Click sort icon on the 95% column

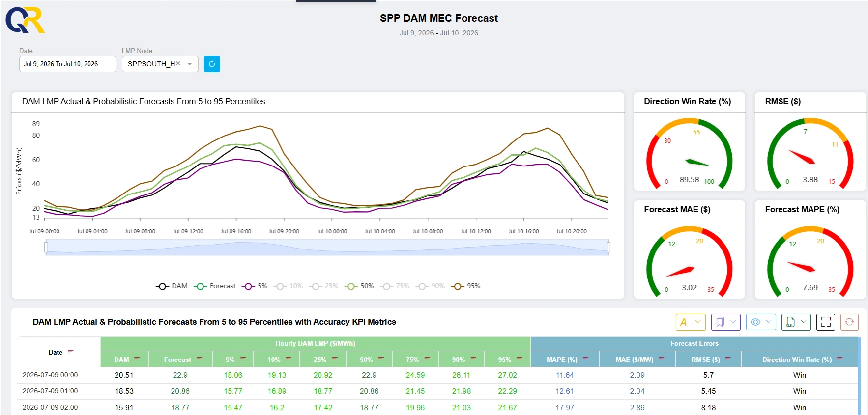coord(520,359)
